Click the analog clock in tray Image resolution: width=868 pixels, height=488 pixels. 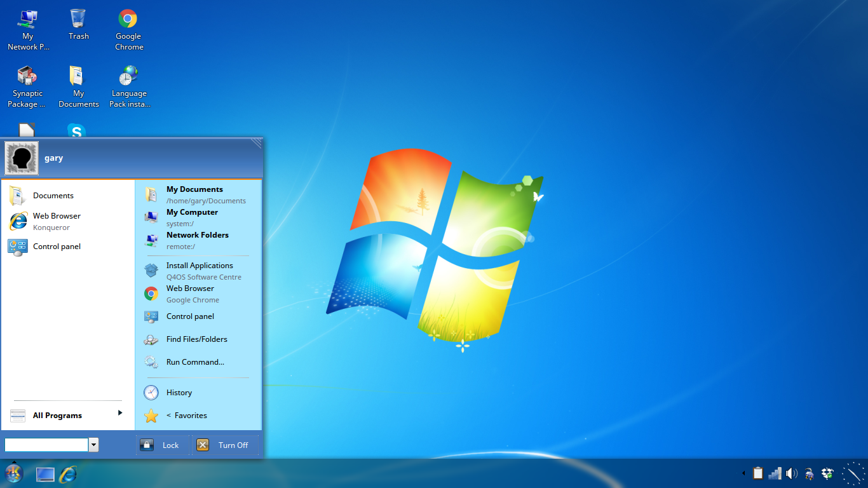pyautogui.click(x=853, y=474)
